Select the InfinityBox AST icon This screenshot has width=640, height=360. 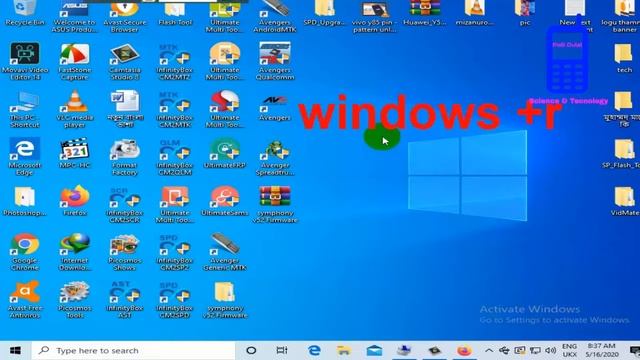[124, 299]
